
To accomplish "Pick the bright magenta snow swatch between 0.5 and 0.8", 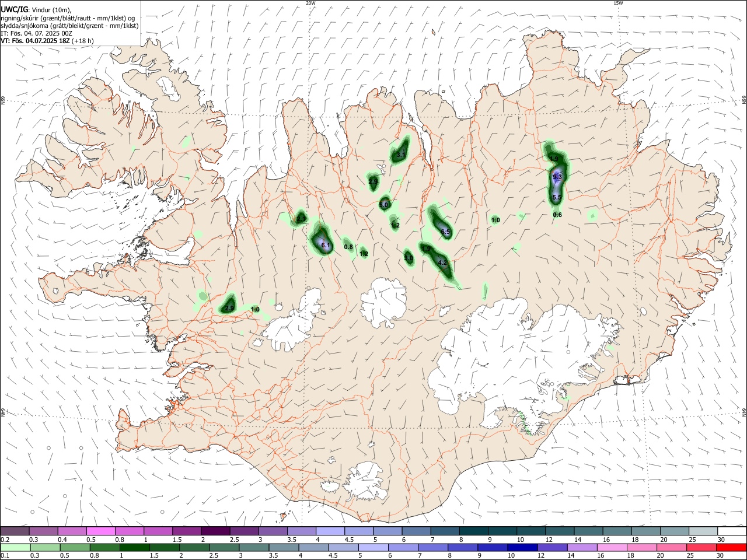I will [x=100, y=531].
